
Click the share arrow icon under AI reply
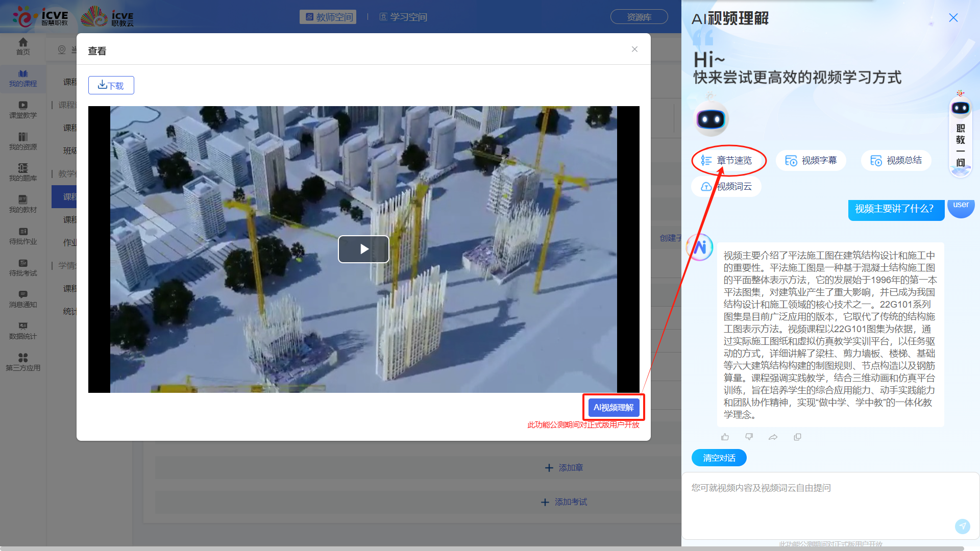pos(773,437)
